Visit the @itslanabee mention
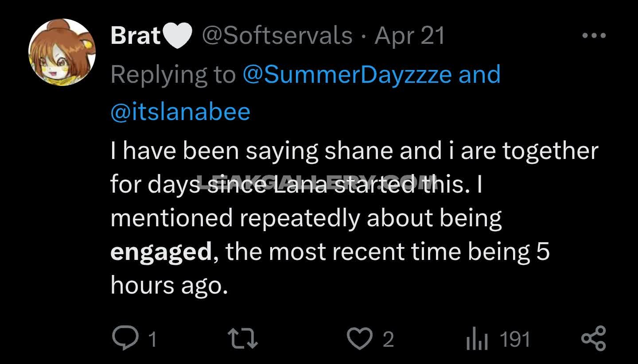The width and height of the screenshot is (638, 364). (x=180, y=112)
